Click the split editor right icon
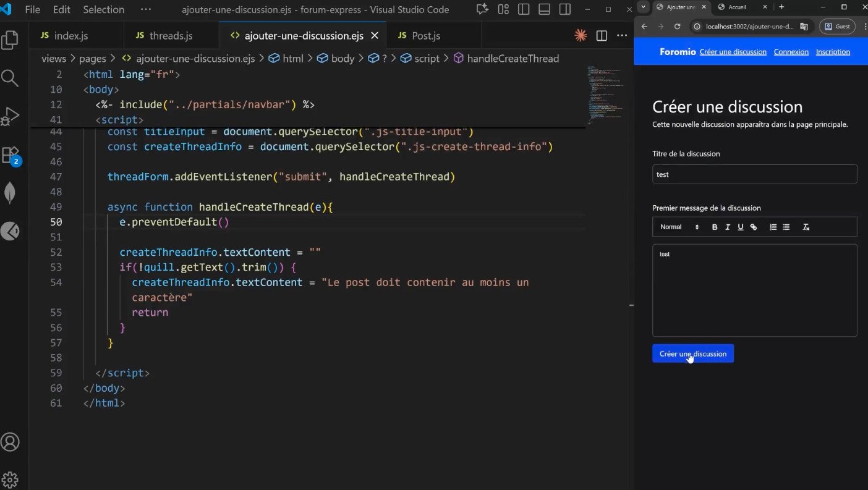868x490 pixels. 602,36
